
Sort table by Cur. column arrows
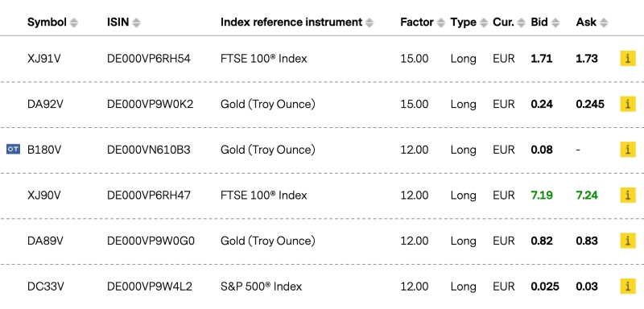[521, 23]
